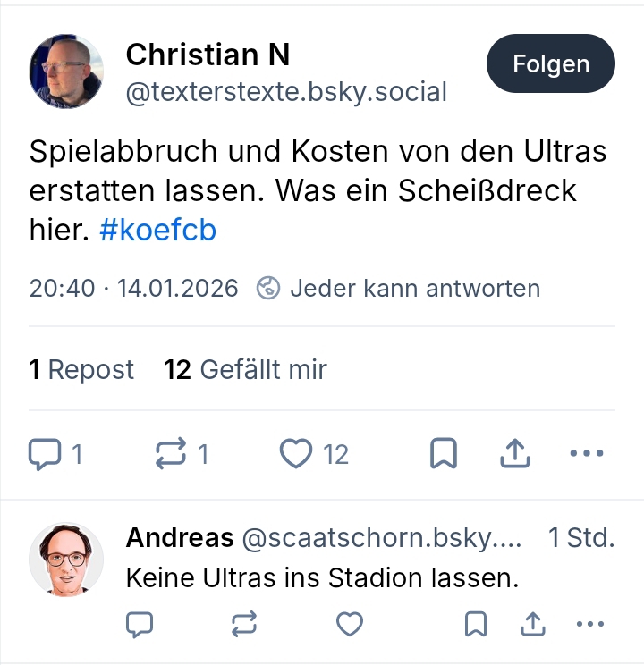Open Christian N's profile picture
The width and height of the screenshot is (644, 665).
pyautogui.click(x=66, y=72)
